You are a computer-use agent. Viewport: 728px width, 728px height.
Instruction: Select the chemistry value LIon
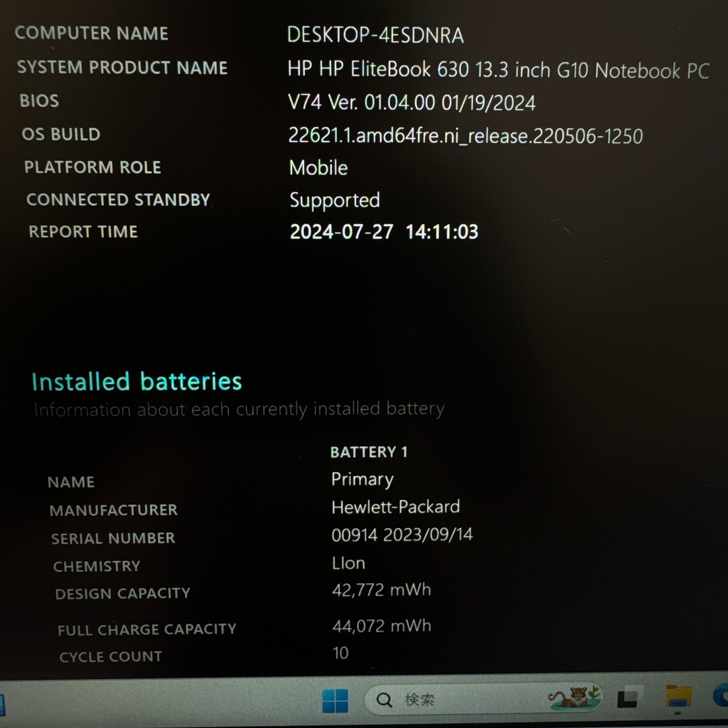(x=348, y=563)
